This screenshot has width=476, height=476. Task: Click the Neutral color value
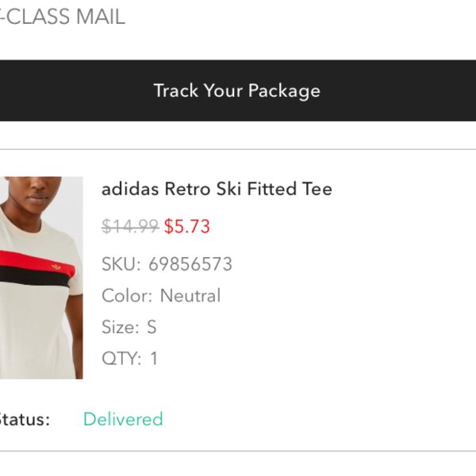(x=190, y=295)
